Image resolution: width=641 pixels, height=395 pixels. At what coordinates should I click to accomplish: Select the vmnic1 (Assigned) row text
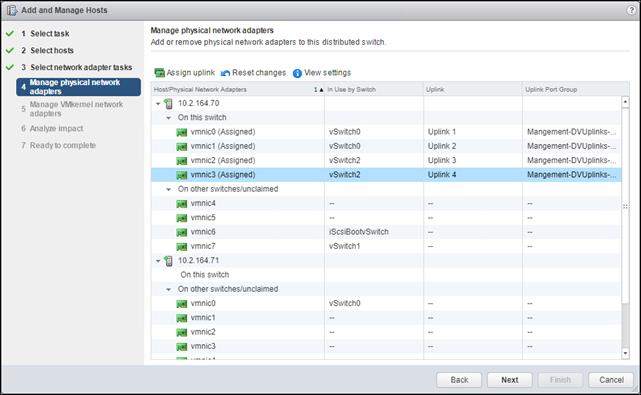click(223, 146)
